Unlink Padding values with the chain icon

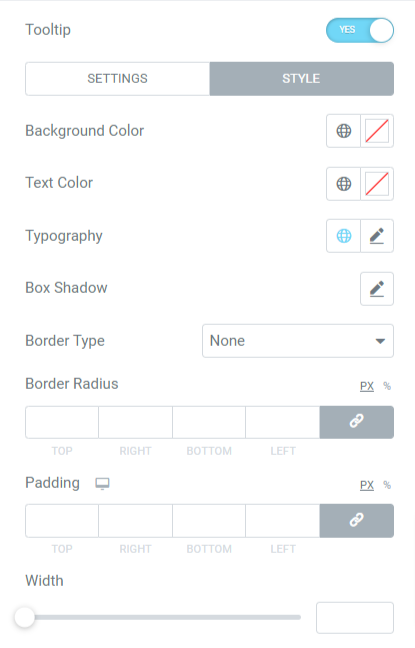[357, 521]
